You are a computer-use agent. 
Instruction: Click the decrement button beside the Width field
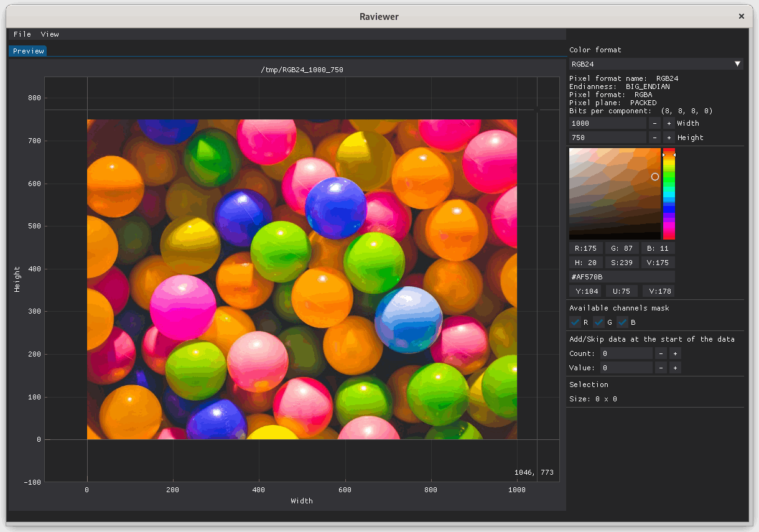click(655, 123)
